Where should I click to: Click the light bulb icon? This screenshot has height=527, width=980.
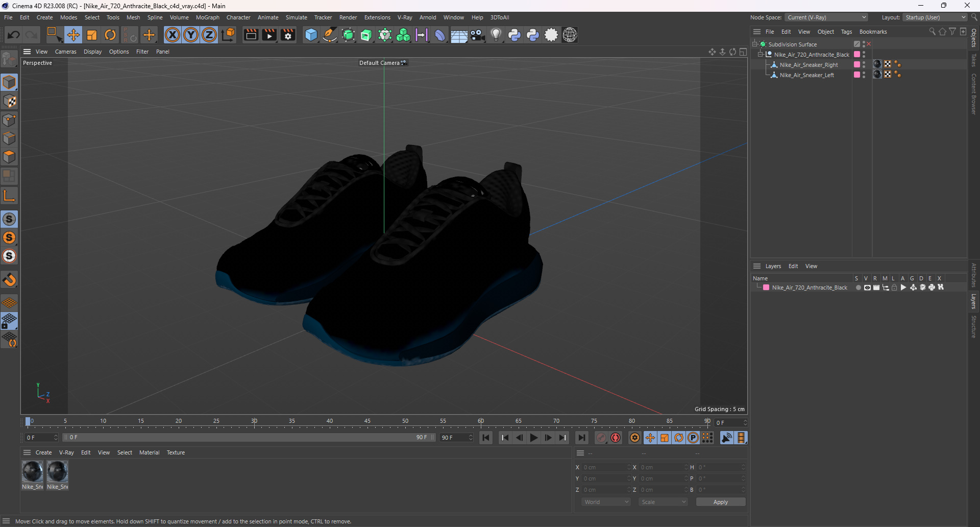click(x=496, y=35)
